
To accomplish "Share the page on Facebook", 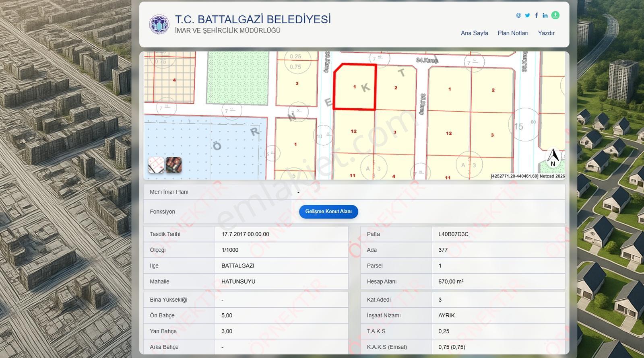I will tap(536, 15).
